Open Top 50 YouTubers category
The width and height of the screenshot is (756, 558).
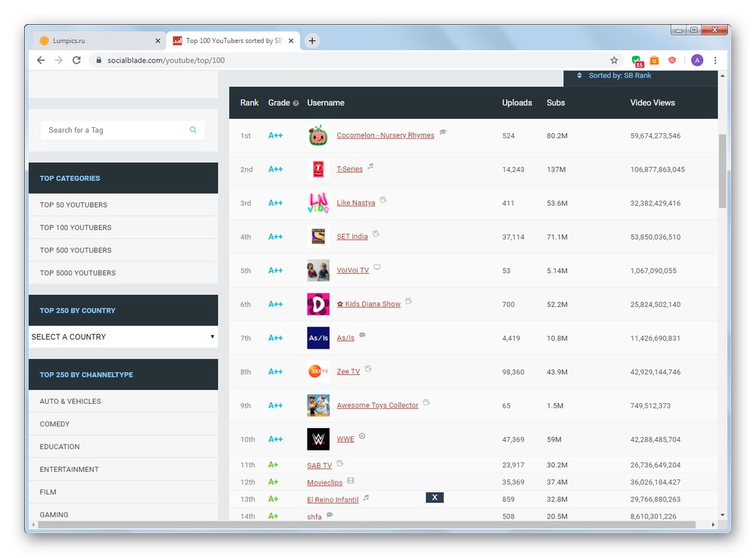74,205
